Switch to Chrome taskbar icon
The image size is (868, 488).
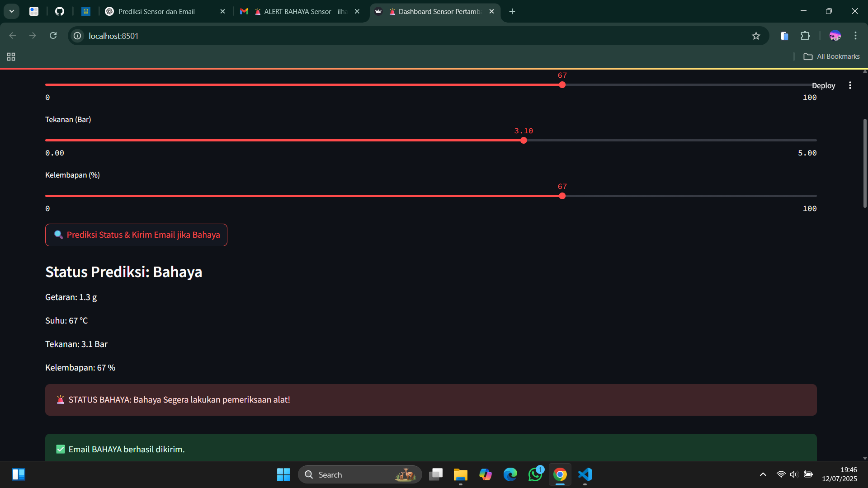click(x=560, y=474)
